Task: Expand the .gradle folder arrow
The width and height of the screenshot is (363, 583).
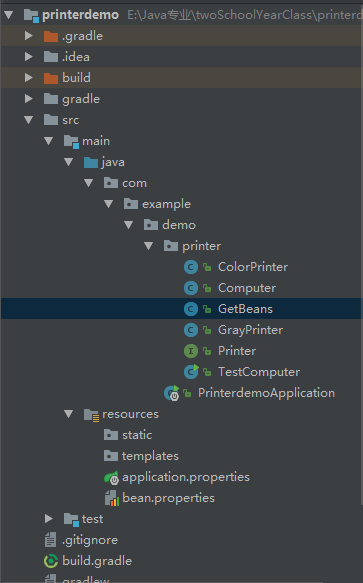Action: 29,36
